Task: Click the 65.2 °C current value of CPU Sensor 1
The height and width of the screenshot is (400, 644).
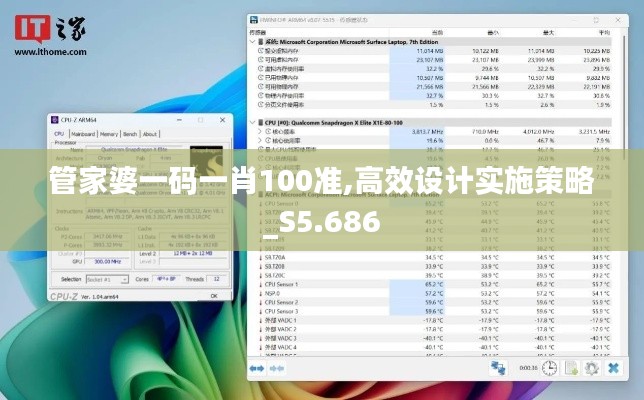Action: (x=434, y=284)
